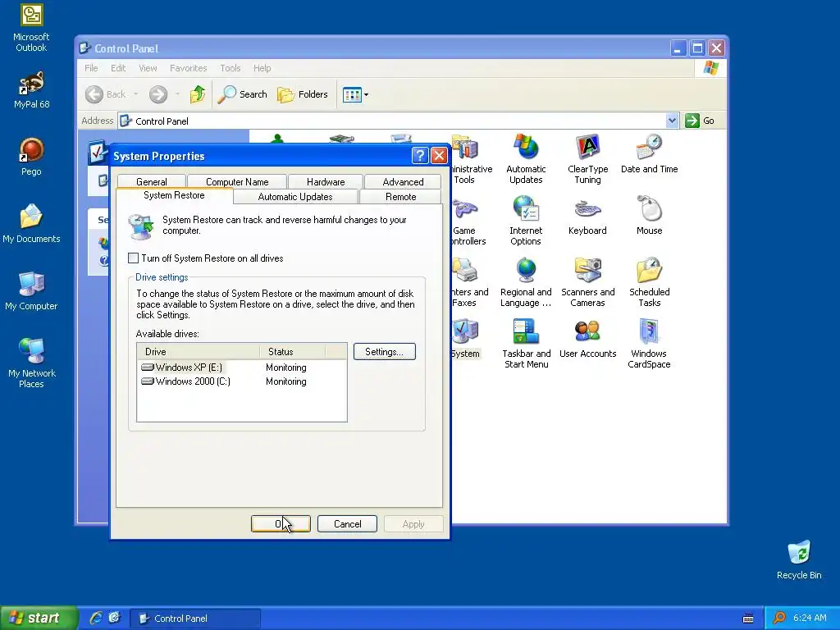Open User Accounts icon

(587, 339)
